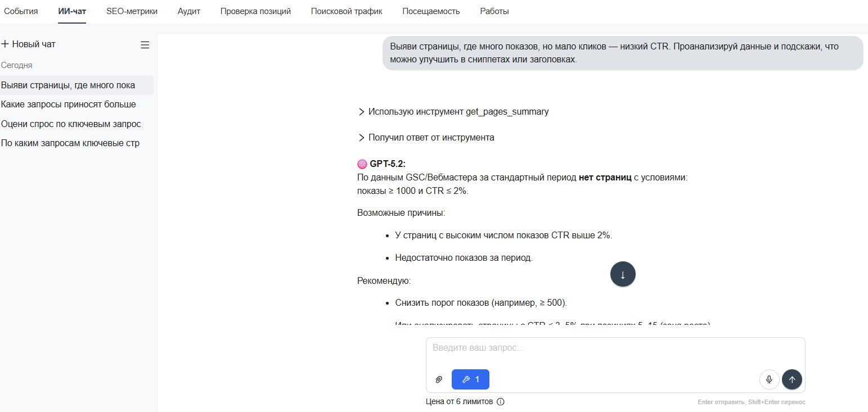The image size is (868, 412).
Task: Send message with arrow-up button
Action: coord(792,379)
